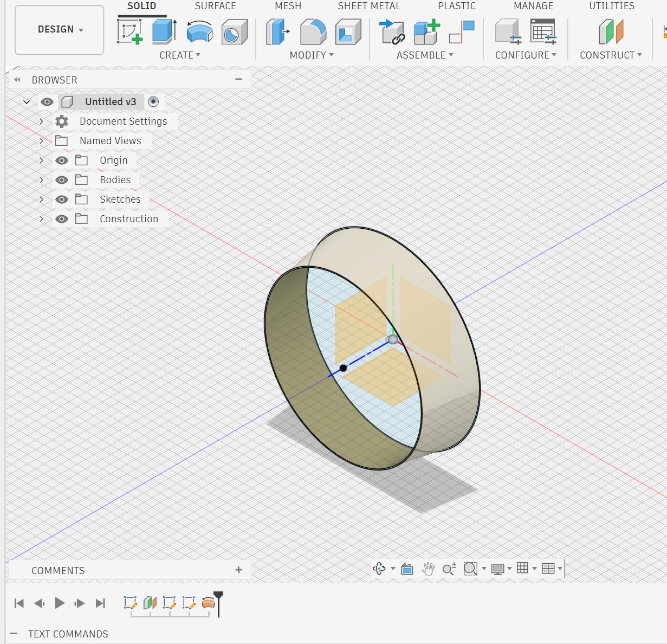Click the Look At icon
The image size is (667, 644).
tap(407, 569)
